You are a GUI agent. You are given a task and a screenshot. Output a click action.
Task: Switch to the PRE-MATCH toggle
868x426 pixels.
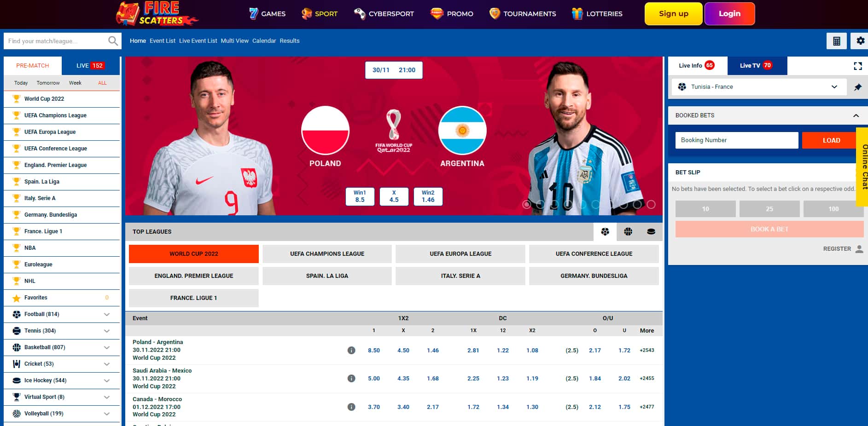33,66
